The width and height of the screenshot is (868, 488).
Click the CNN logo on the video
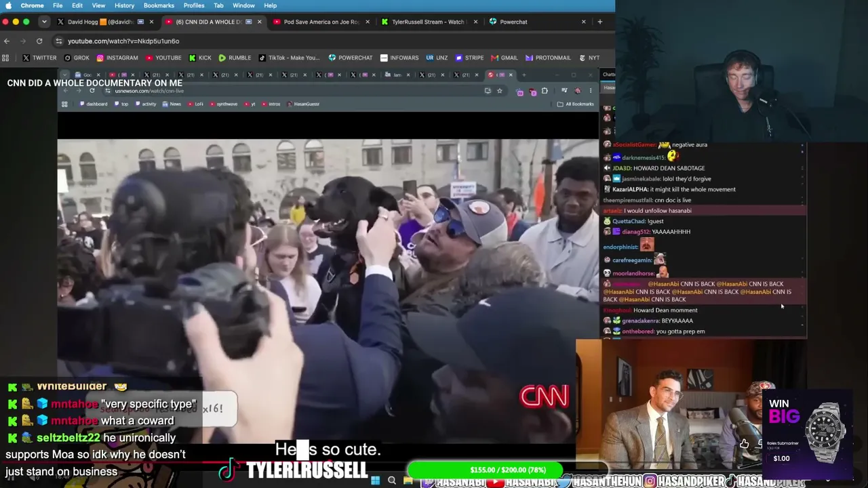pos(544,396)
